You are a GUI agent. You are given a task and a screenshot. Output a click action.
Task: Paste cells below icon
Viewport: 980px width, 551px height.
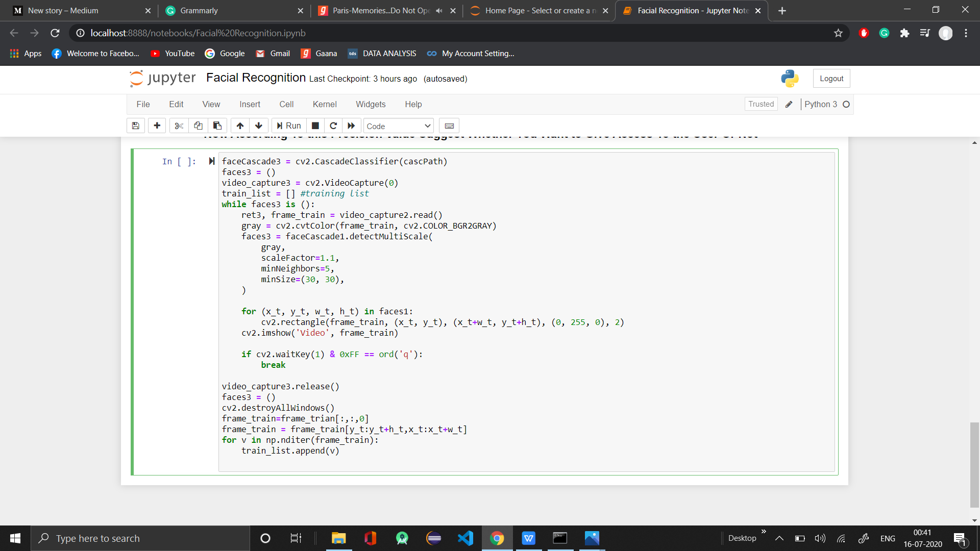[x=217, y=126]
